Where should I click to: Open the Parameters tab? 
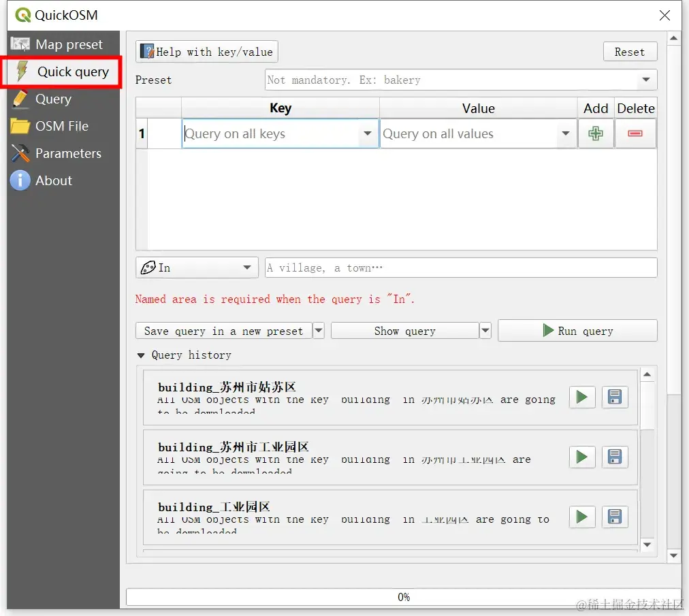63,153
